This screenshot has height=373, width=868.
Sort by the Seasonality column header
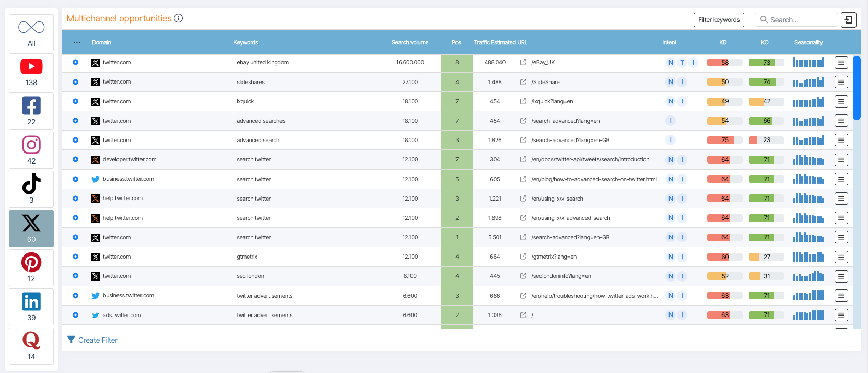[808, 42]
